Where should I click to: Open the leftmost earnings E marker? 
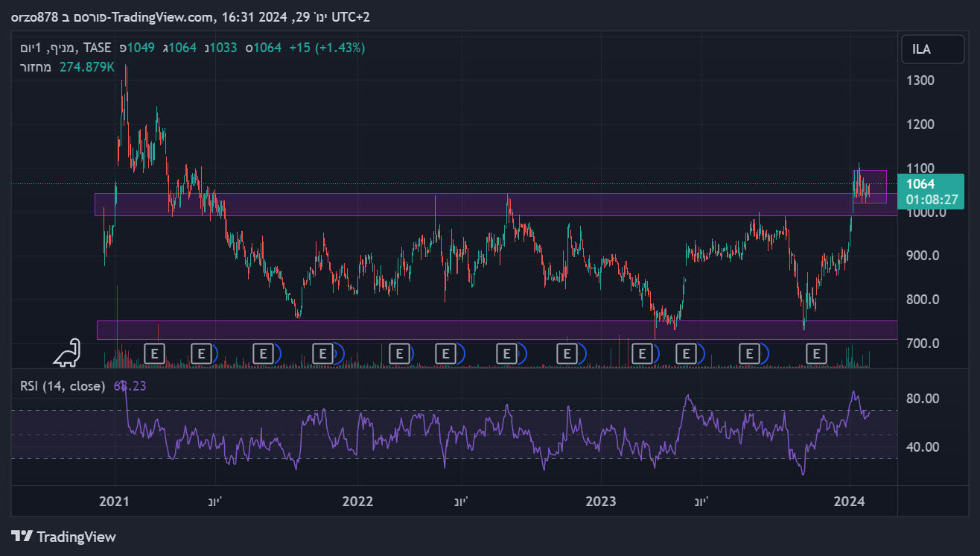click(154, 353)
